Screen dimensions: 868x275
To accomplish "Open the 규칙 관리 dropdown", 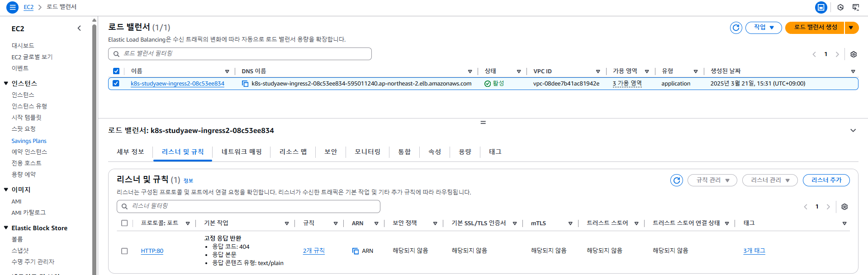I will point(712,180).
